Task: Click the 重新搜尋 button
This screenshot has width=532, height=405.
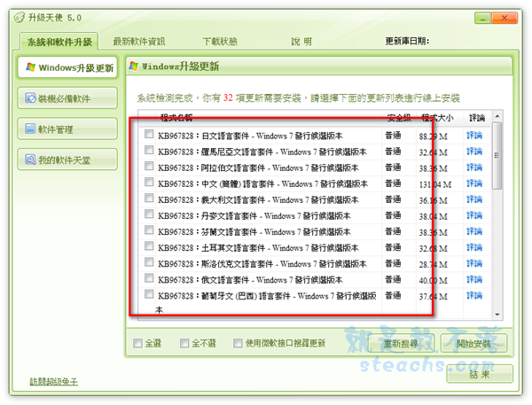Action: (401, 344)
